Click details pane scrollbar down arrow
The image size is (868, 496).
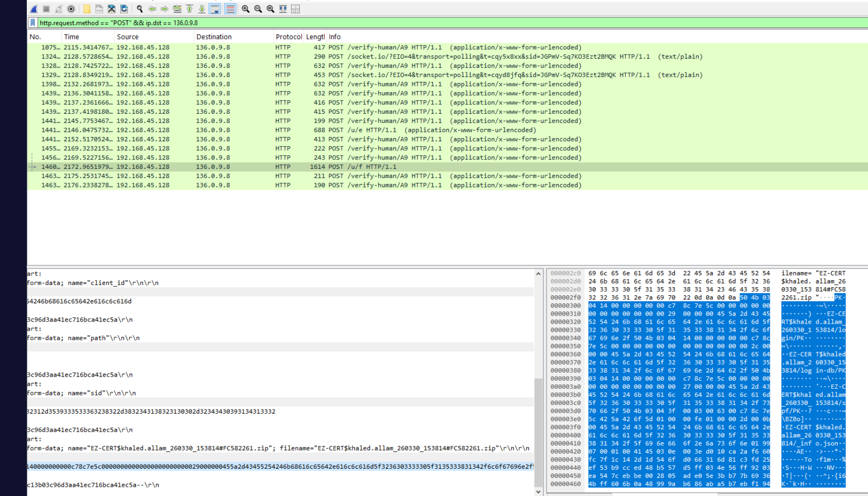(x=538, y=491)
